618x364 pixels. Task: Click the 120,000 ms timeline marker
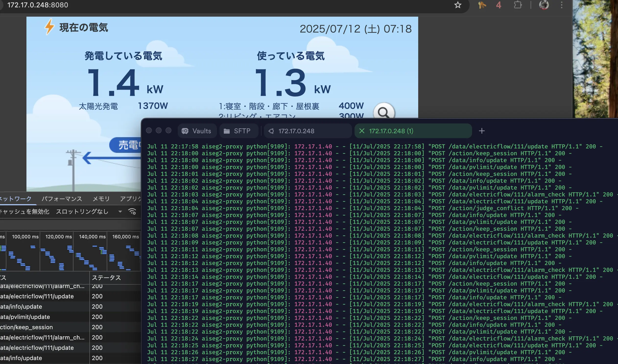click(59, 237)
